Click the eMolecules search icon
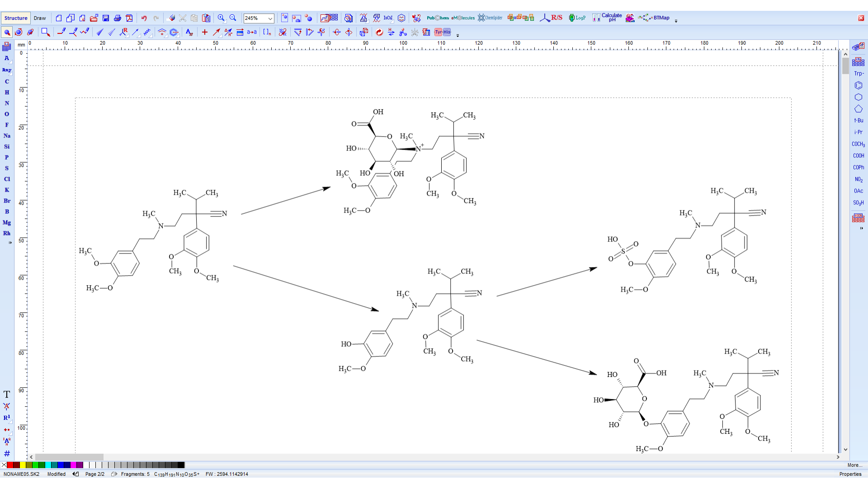The width and height of the screenshot is (868, 488). pyautogui.click(x=463, y=18)
